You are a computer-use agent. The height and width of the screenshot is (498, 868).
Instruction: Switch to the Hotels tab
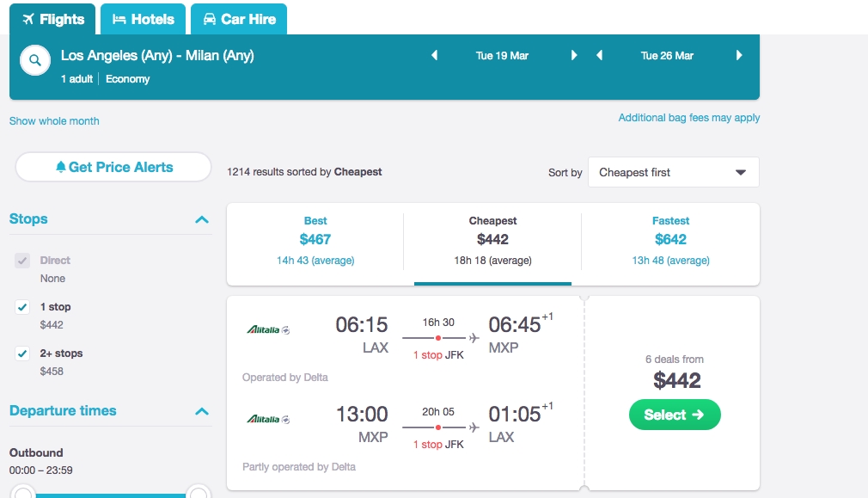[x=144, y=20]
